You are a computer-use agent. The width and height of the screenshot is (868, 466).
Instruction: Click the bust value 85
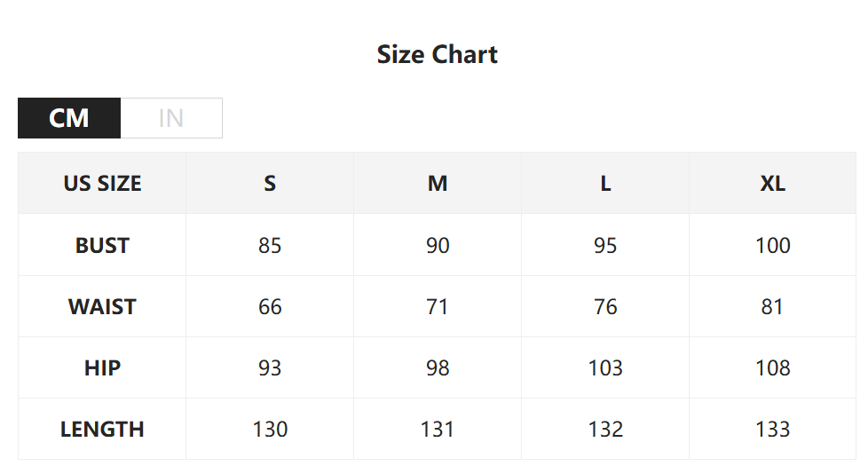pyautogui.click(x=270, y=245)
